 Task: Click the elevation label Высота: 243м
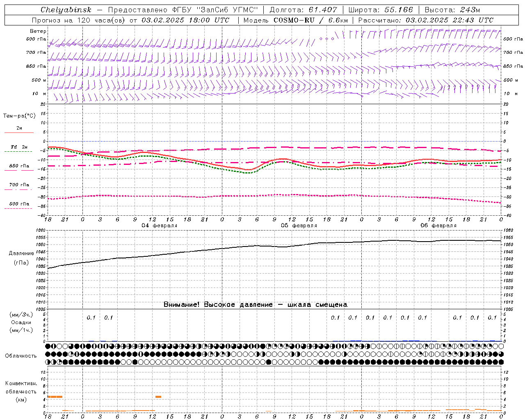(452, 10)
